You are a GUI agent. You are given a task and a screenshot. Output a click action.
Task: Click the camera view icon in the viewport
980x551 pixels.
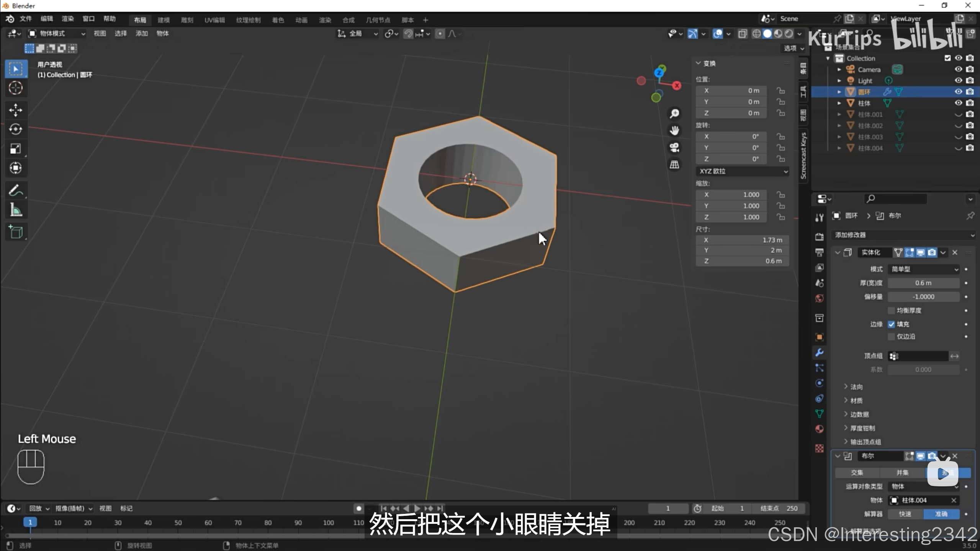click(x=674, y=147)
